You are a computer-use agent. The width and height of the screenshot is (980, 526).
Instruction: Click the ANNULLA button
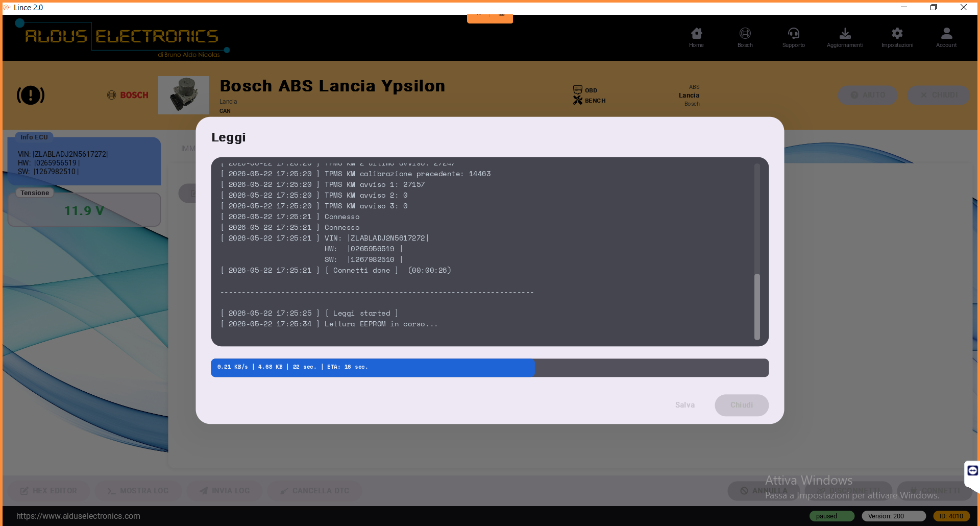764,491
